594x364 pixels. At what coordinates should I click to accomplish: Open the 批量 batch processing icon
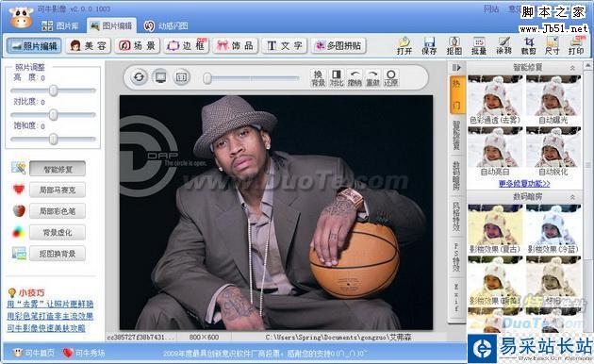478,45
